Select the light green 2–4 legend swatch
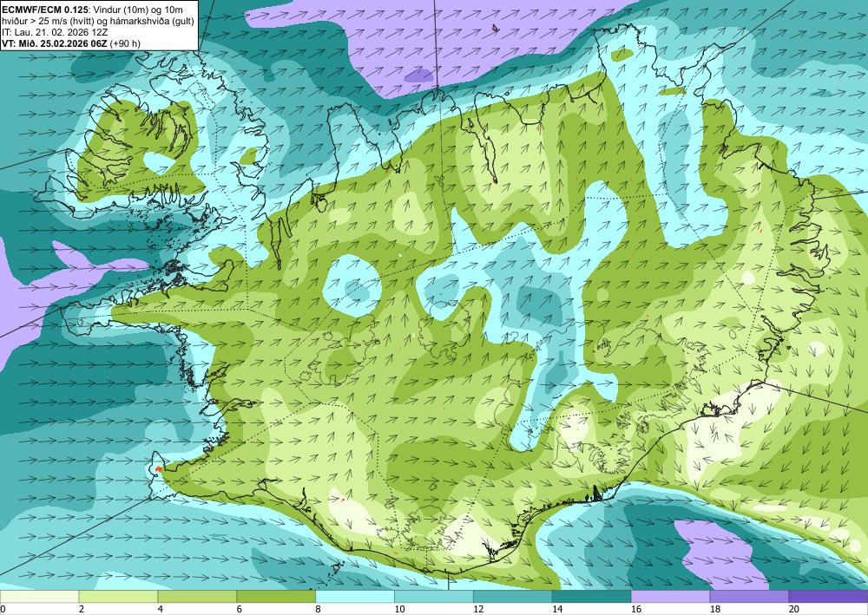Screen dimensions: 868x615 pos(118,597)
